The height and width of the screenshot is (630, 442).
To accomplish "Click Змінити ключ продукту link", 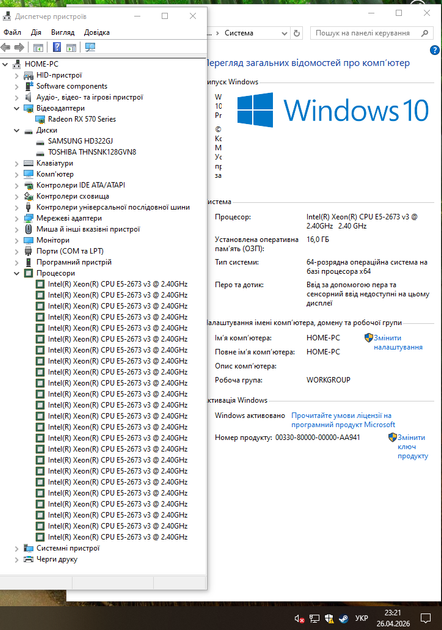I will (x=413, y=447).
